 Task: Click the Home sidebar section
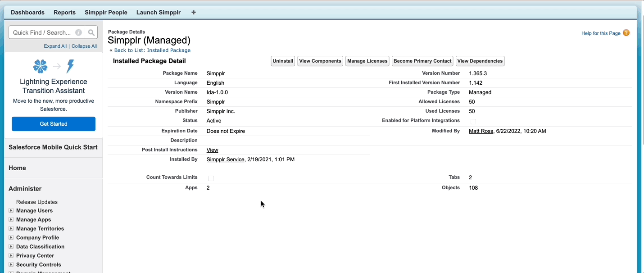point(17,168)
